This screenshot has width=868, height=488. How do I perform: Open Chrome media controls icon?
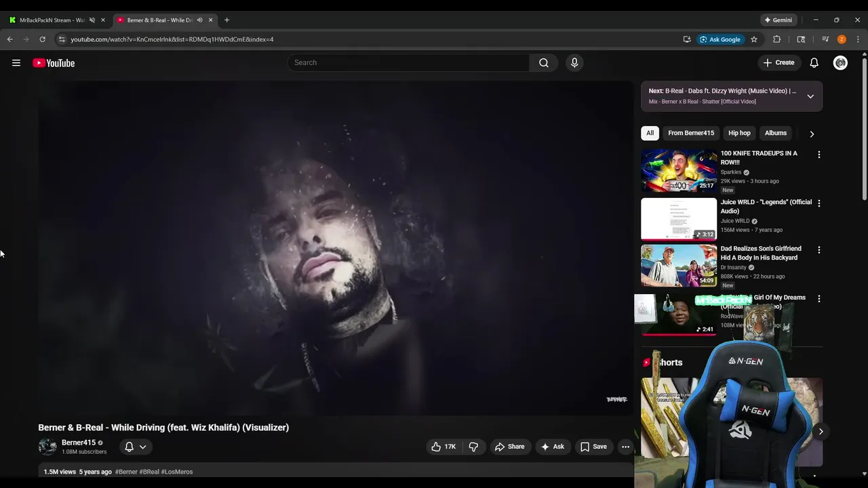[x=825, y=39]
